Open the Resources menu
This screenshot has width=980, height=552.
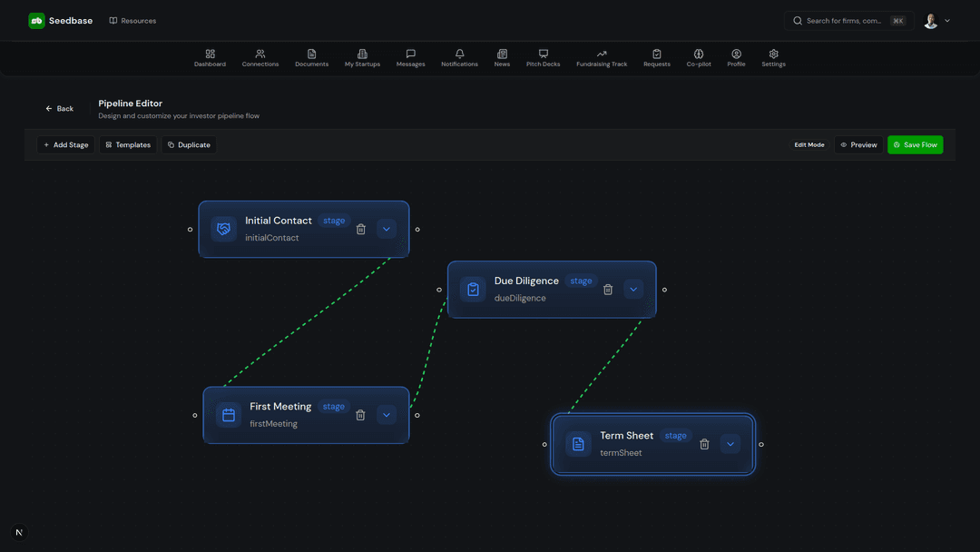point(132,20)
